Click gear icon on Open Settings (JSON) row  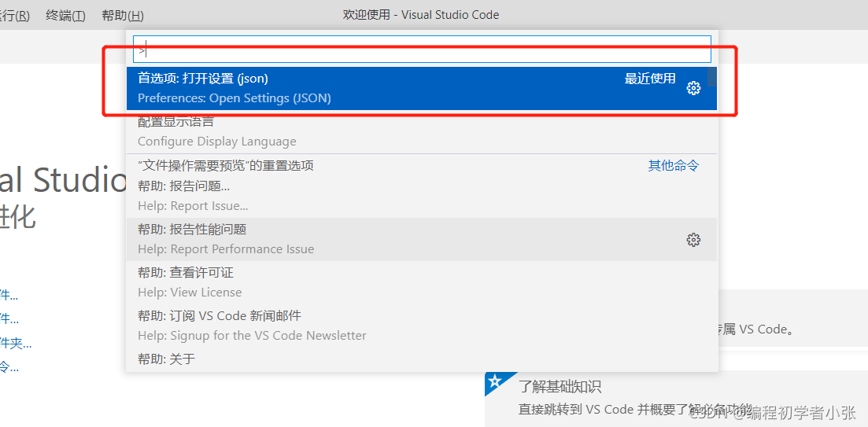[693, 88]
